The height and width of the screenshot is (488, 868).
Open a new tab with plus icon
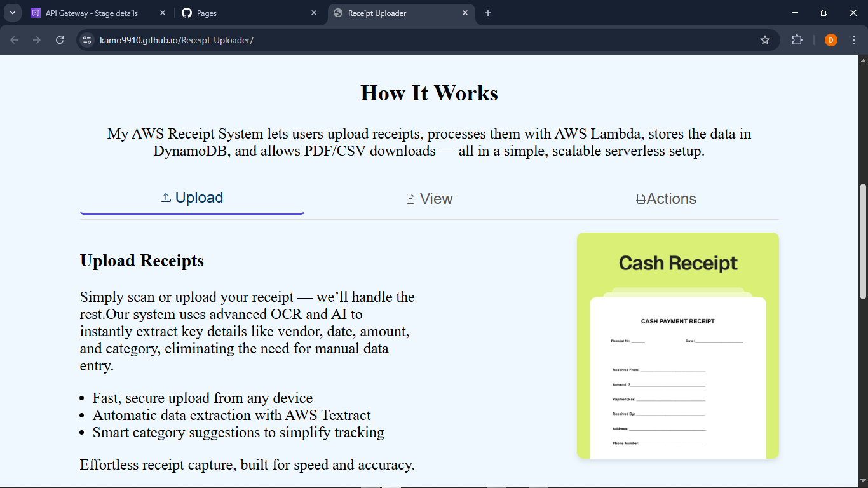click(488, 13)
